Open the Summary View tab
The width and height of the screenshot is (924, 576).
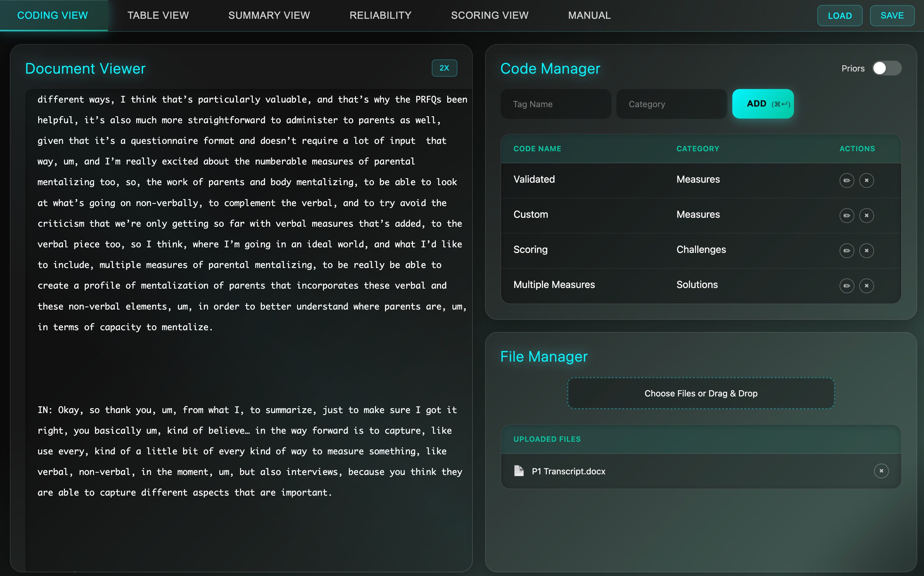[x=269, y=15]
